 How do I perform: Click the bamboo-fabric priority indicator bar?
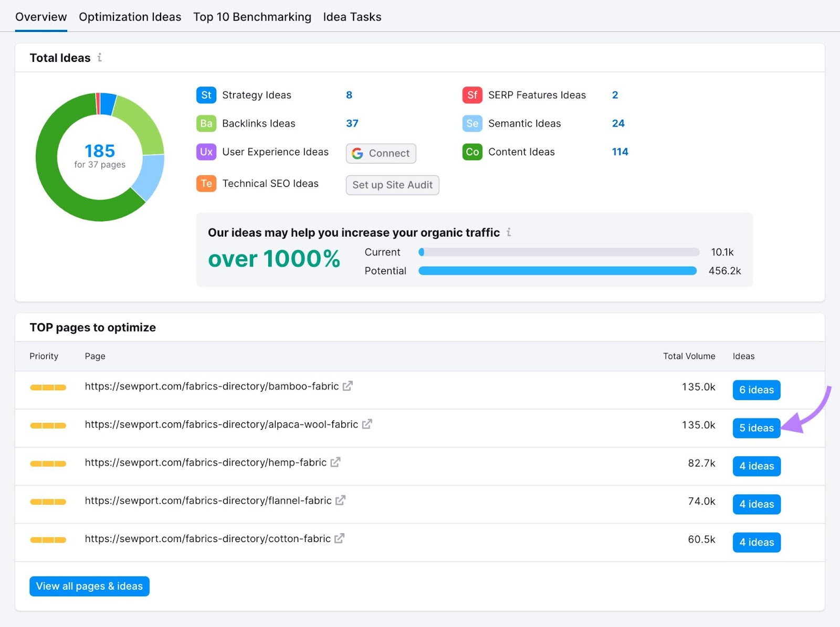[x=48, y=387]
